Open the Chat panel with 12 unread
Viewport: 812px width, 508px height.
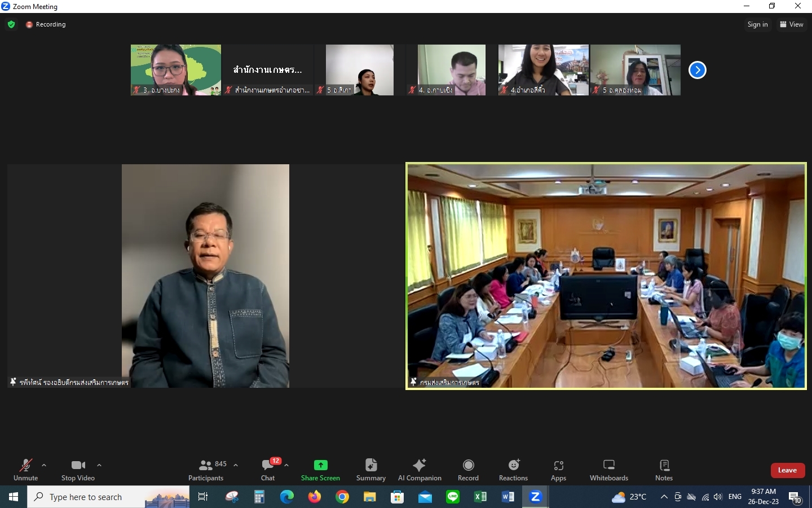coord(268,466)
